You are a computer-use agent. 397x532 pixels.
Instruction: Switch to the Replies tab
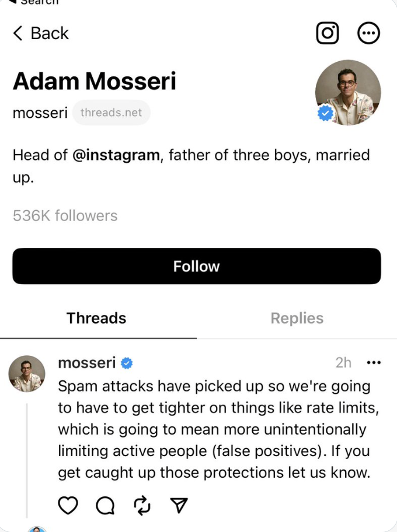297,318
